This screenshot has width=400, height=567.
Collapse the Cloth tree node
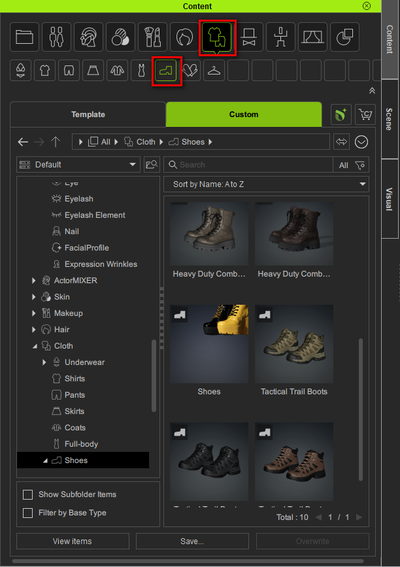pos(34,346)
